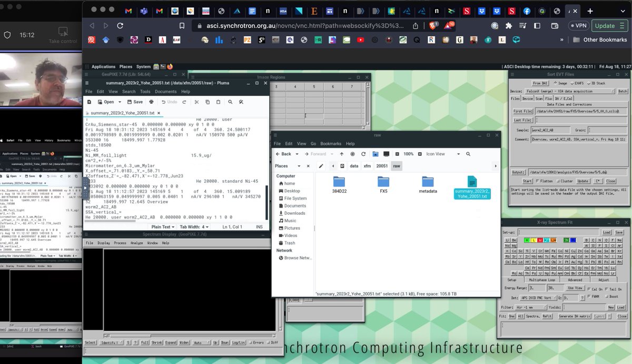Toggle the Cal On checkbox
Screen dimensions: 632x364
(596, 289)
